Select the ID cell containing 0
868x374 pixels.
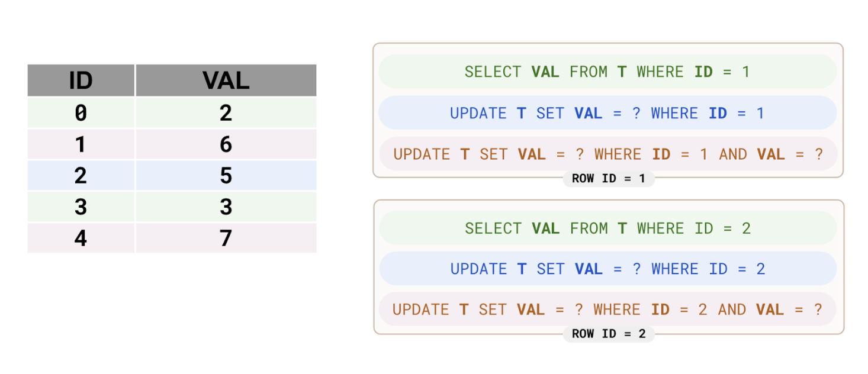click(x=81, y=113)
